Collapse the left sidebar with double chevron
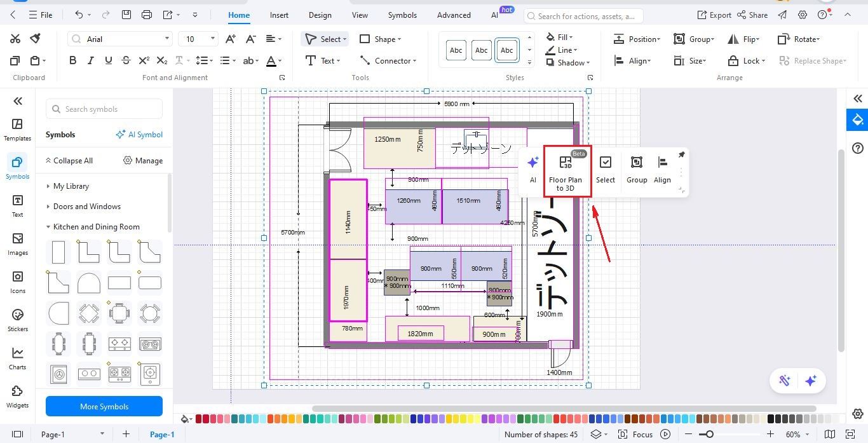The image size is (868, 443). 18,100
